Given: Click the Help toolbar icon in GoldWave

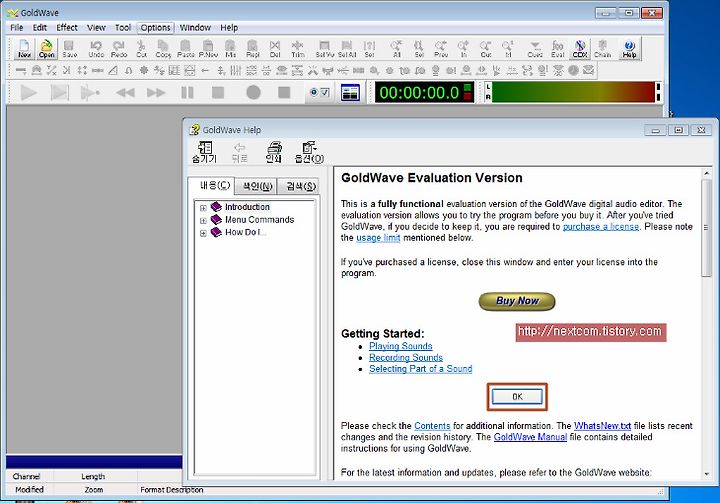Looking at the screenshot, I should click(x=629, y=48).
